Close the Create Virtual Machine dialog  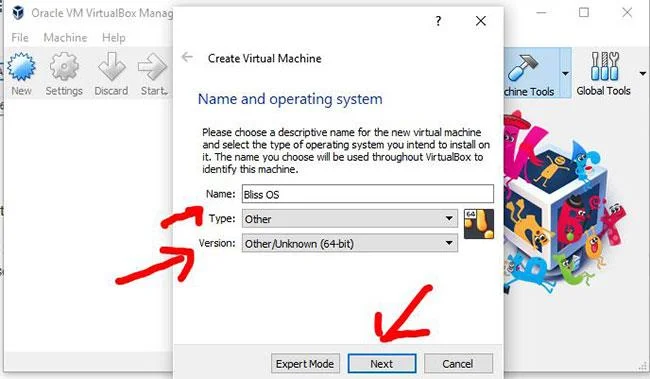[480, 21]
